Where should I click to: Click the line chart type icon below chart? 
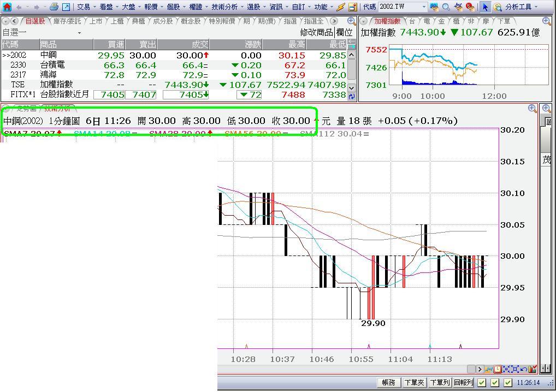489,369
